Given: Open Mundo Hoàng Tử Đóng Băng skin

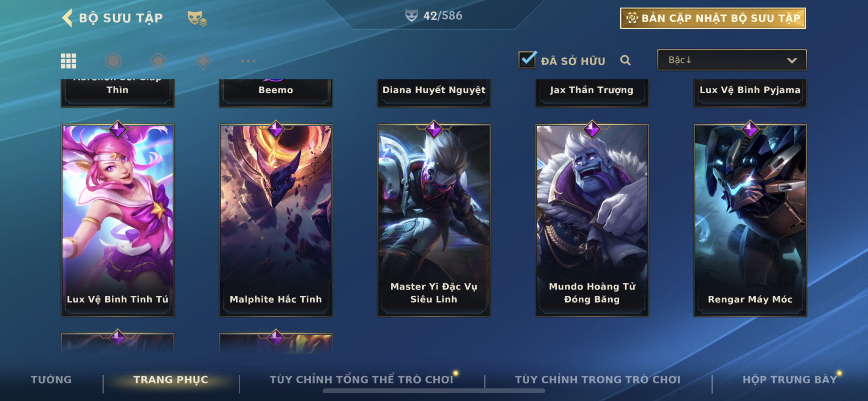Looking at the screenshot, I should [x=592, y=221].
